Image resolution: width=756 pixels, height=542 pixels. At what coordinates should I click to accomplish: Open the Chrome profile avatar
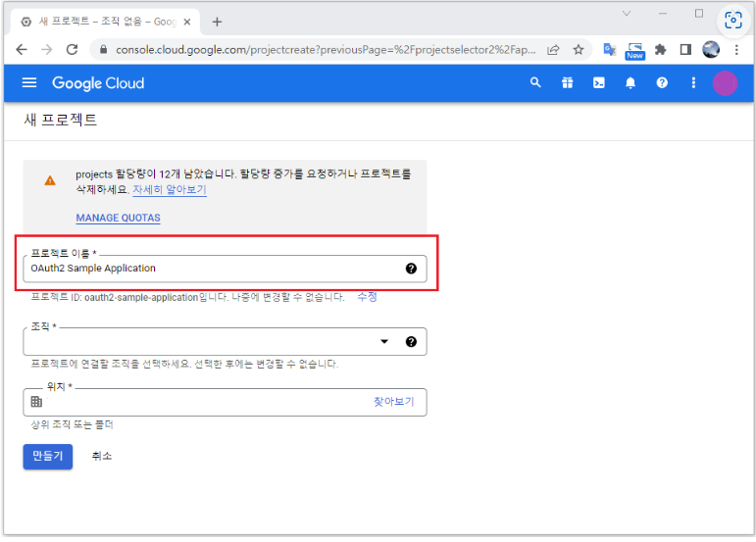click(x=711, y=49)
